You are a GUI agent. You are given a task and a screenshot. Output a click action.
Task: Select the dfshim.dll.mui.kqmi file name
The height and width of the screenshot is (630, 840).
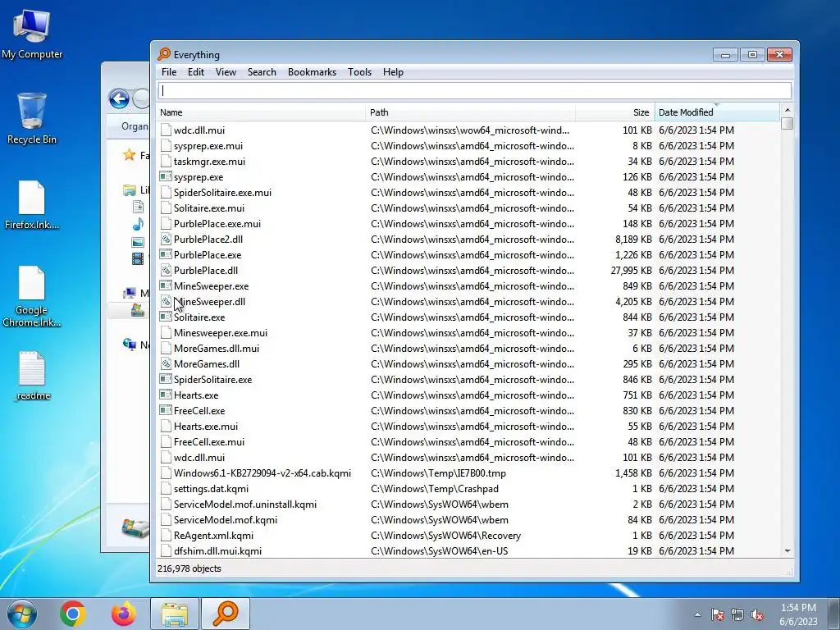[x=217, y=550]
